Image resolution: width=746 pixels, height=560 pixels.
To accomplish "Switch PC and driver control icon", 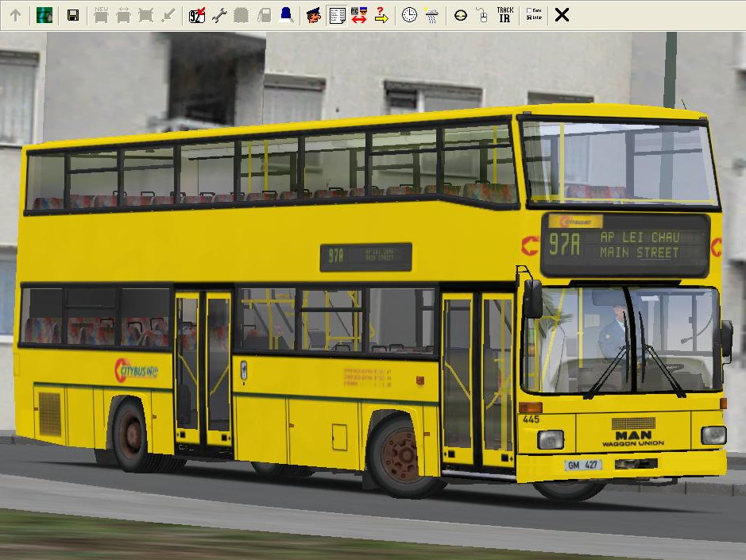I will pyautogui.click(x=359, y=15).
